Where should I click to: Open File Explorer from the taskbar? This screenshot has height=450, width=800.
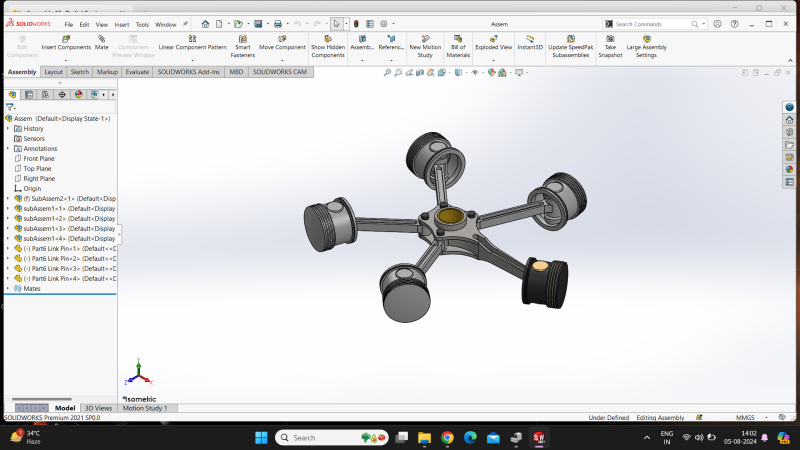click(x=424, y=438)
